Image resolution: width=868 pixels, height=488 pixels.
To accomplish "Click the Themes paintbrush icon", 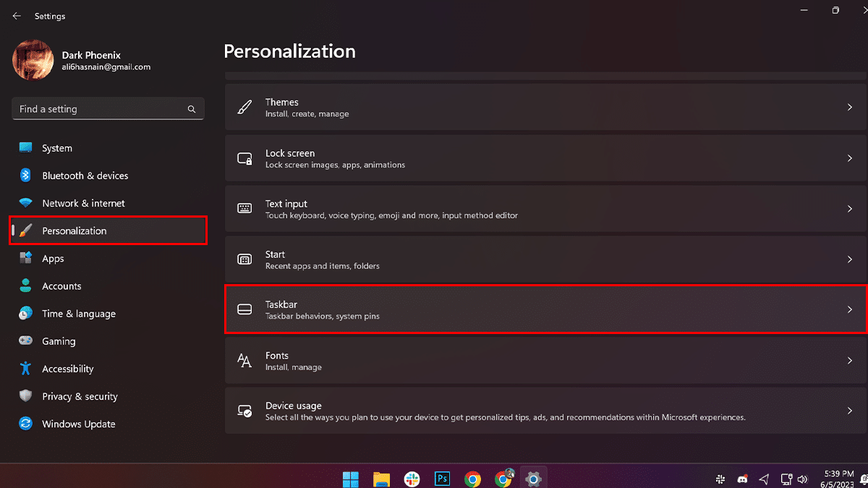I will tap(244, 108).
